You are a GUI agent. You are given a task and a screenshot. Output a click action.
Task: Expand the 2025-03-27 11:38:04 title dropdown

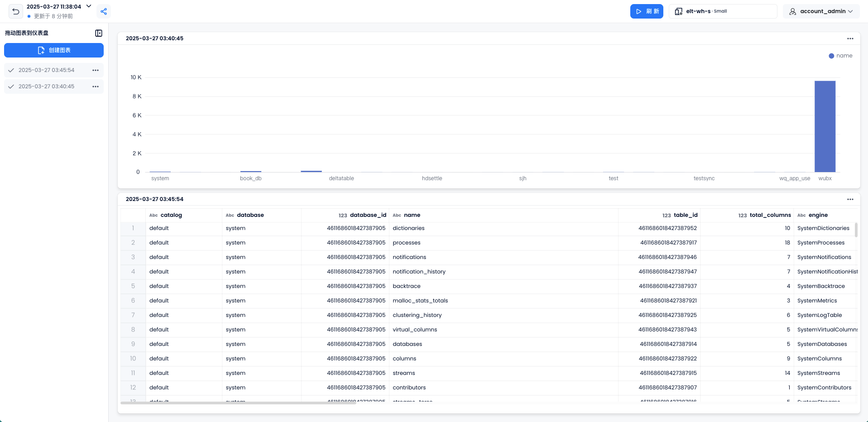click(89, 6)
